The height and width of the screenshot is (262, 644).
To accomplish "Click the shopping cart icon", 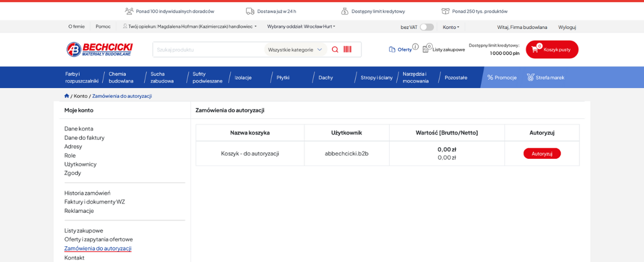I will pos(535,49).
